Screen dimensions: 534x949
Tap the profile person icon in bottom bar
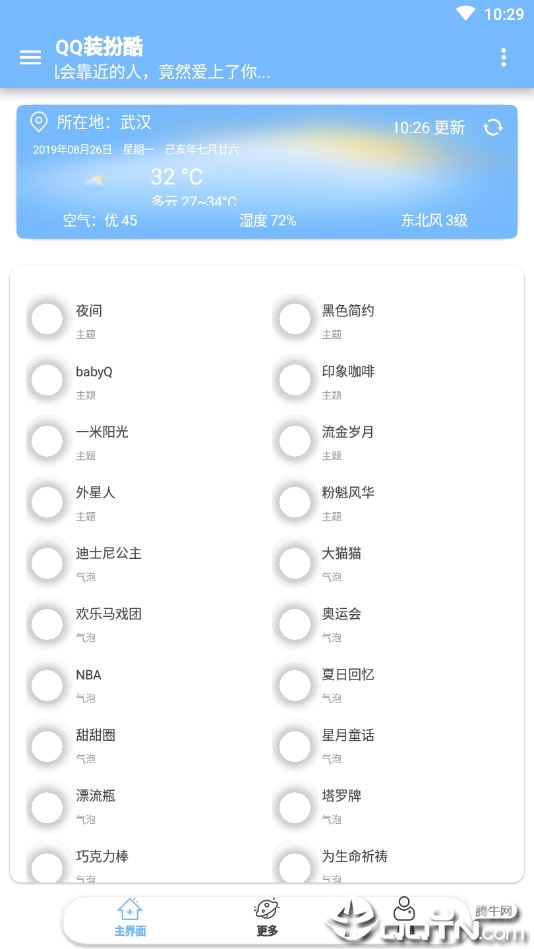403,908
